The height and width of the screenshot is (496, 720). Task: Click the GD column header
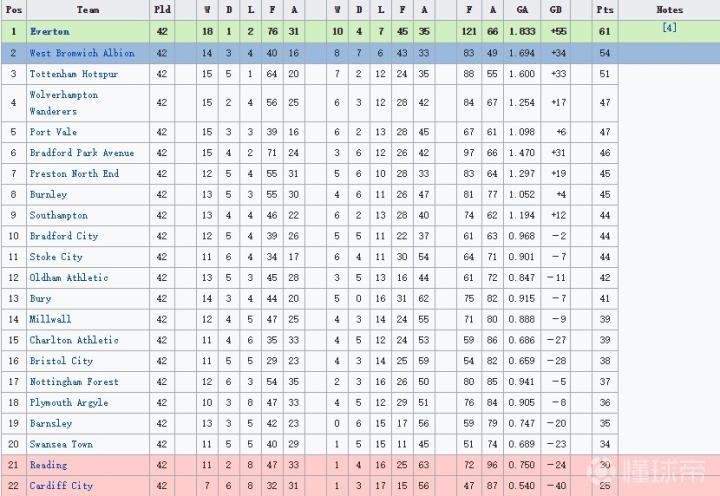click(556, 10)
